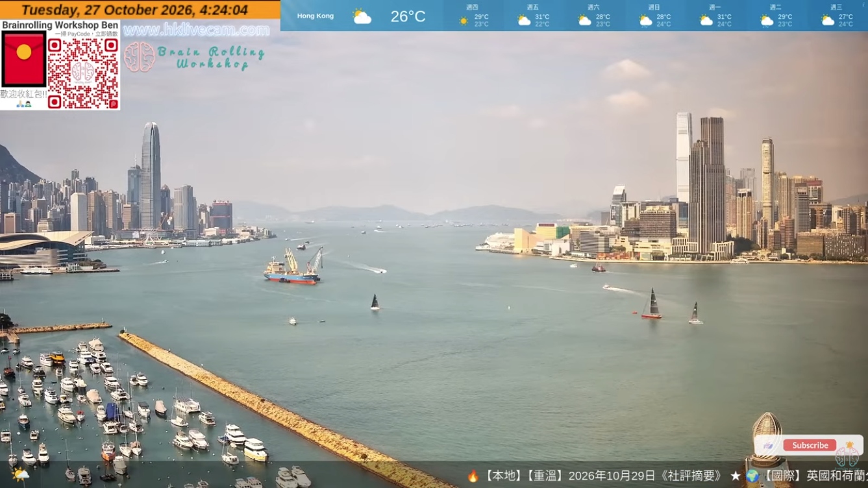This screenshot has width=868, height=488.
Task: Click the www.hklivecam.com address text
Action: click(x=196, y=30)
